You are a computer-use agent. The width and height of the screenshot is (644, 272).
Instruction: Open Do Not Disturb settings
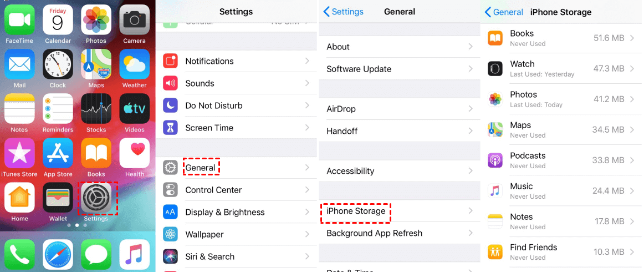coord(214,105)
